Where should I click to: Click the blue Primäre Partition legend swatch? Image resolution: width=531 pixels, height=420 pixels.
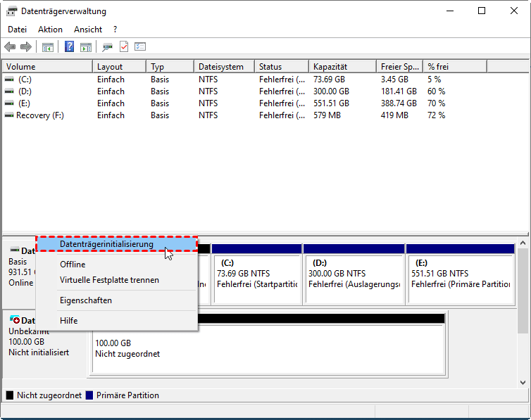click(89, 395)
